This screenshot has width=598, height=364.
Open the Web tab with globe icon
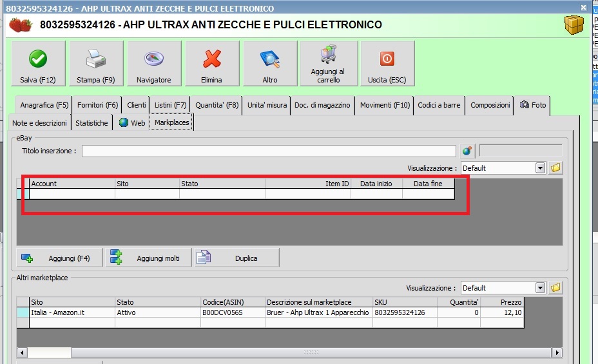(x=132, y=123)
